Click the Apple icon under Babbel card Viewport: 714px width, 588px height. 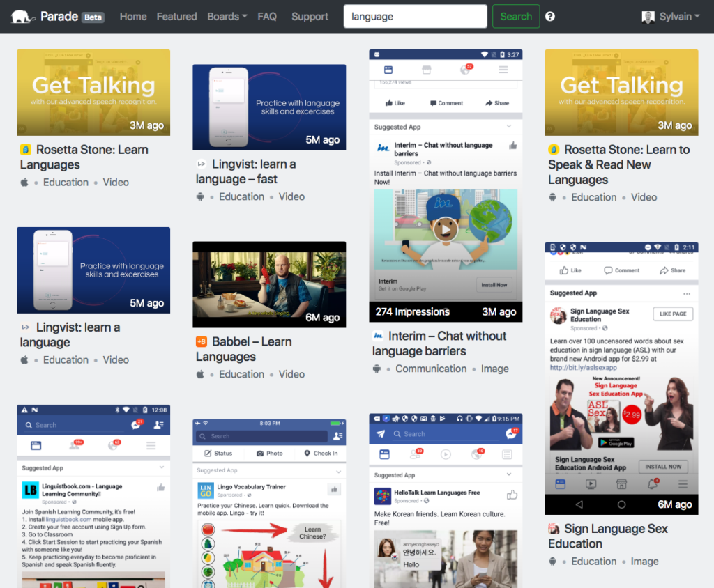click(x=199, y=374)
